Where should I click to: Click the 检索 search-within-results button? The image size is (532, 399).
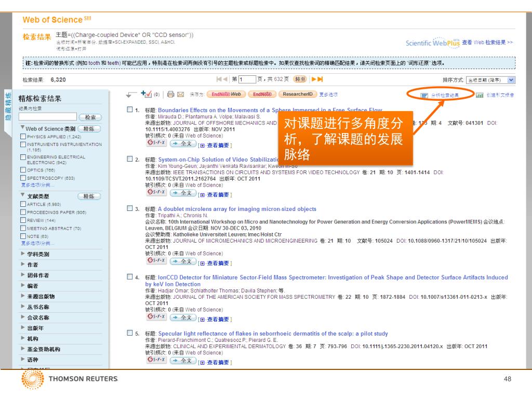click(x=90, y=117)
